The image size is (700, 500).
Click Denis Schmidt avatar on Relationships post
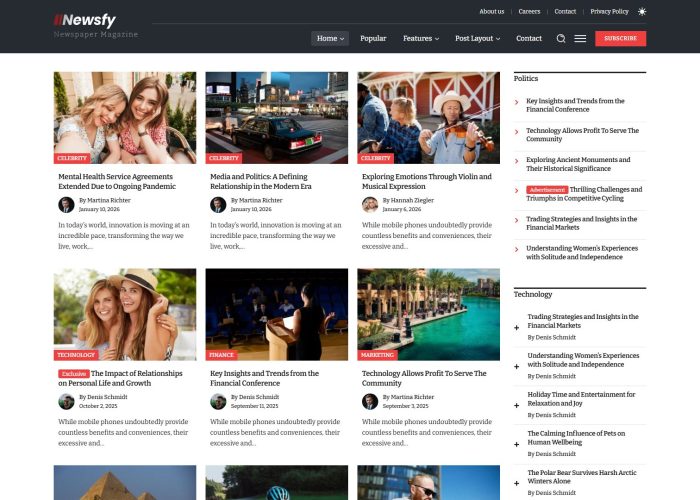coord(66,401)
